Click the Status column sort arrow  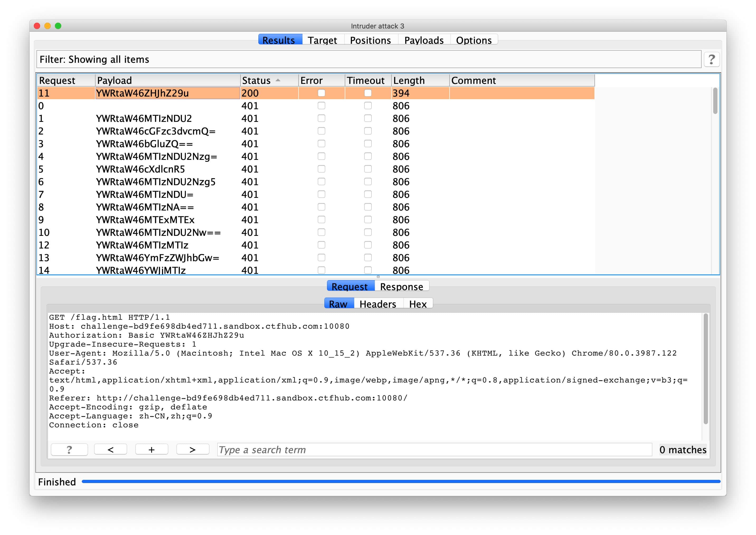pyautogui.click(x=278, y=80)
